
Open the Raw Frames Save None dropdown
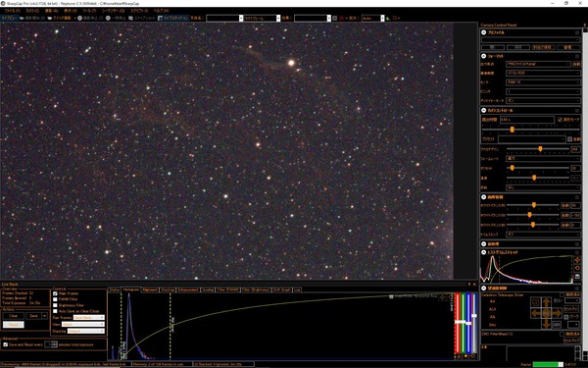(x=89, y=318)
